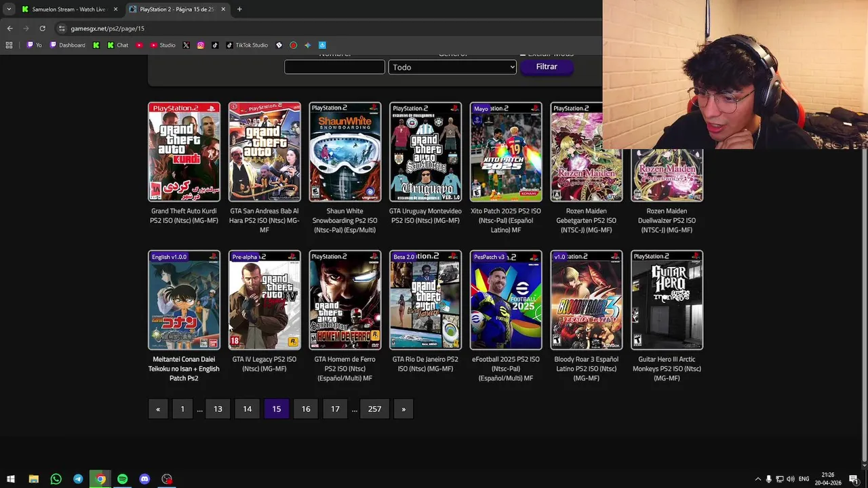Click 'Grand Theft Auto Kurdi PS2 ISO' title link
Viewport: 868px width, 488px height.
coord(184,216)
